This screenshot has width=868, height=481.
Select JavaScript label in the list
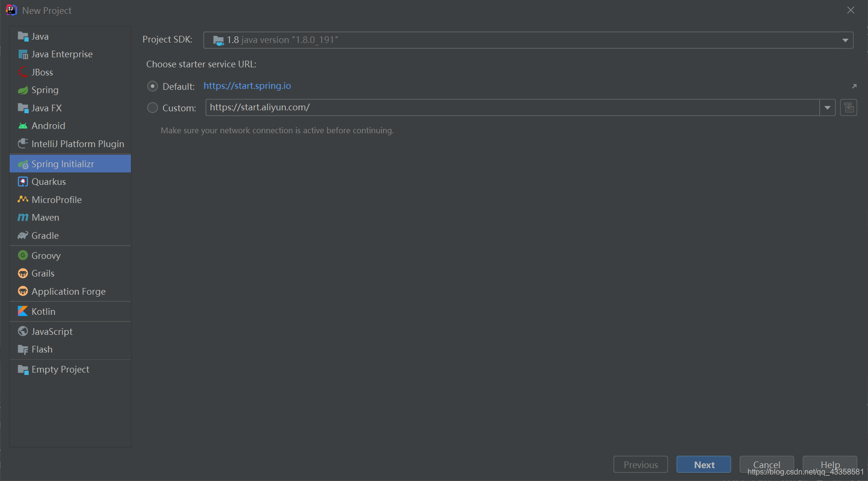click(x=52, y=331)
